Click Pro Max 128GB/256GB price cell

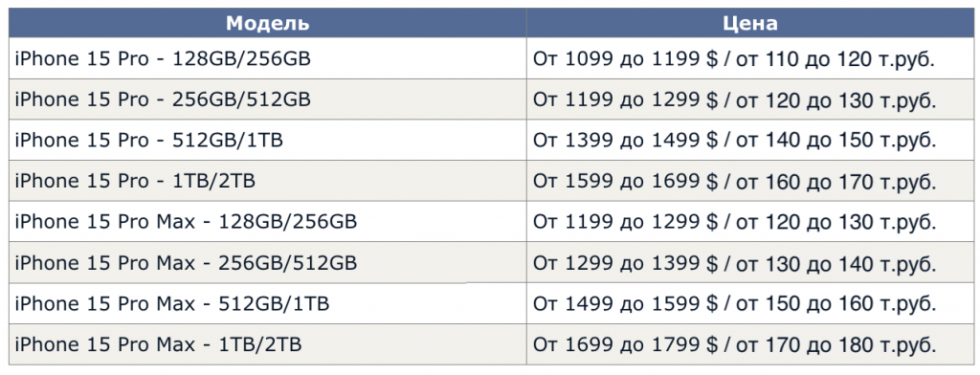(x=750, y=222)
